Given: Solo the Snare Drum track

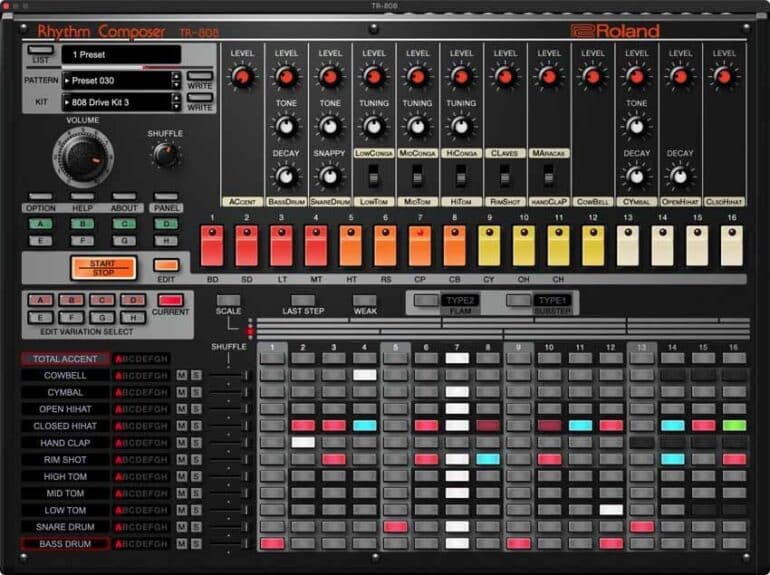Looking at the screenshot, I should (x=196, y=526).
